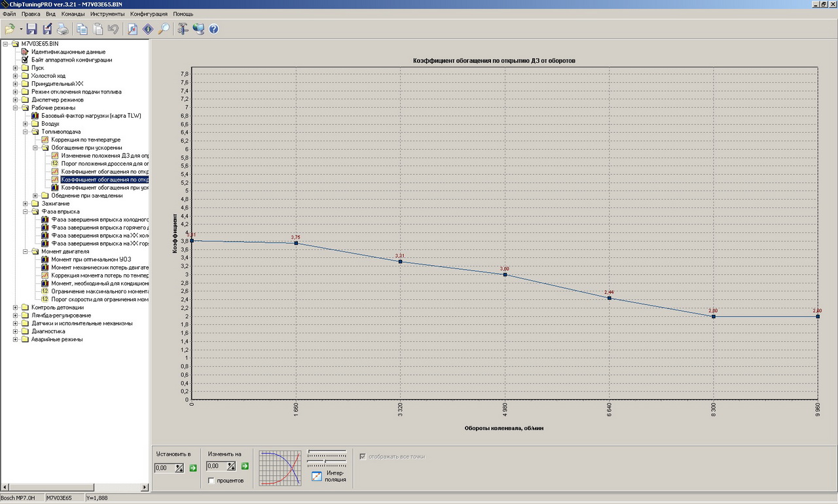Click the Save file toolbar icon
Image resolution: width=838 pixels, height=504 pixels.
pos(31,29)
